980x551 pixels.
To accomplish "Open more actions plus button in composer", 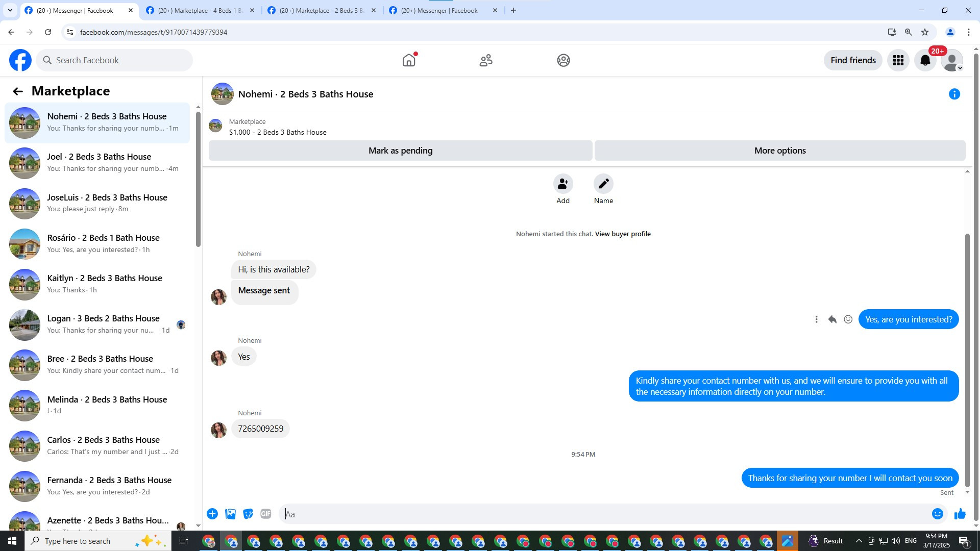I will (212, 514).
